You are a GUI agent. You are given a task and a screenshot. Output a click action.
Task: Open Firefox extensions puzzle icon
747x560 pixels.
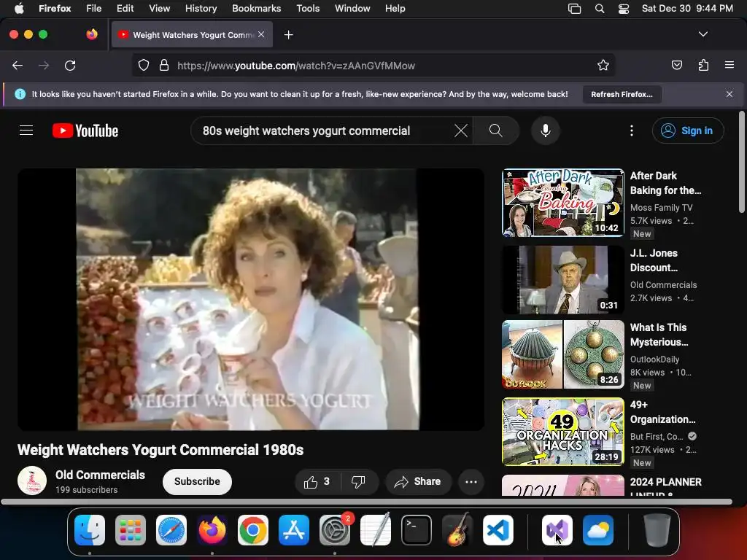tap(703, 65)
